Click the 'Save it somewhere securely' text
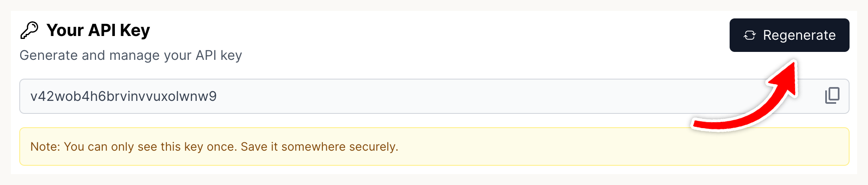The image size is (868, 185). pyautogui.click(x=319, y=147)
